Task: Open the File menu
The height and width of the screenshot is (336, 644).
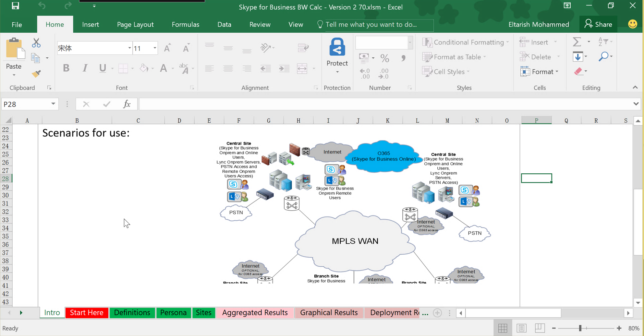Action: click(17, 25)
